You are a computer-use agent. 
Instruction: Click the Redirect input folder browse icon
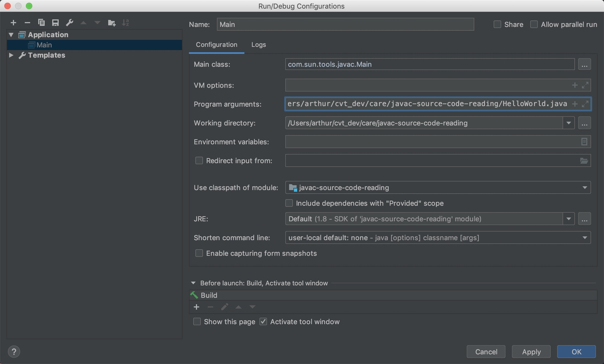click(x=584, y=161)
